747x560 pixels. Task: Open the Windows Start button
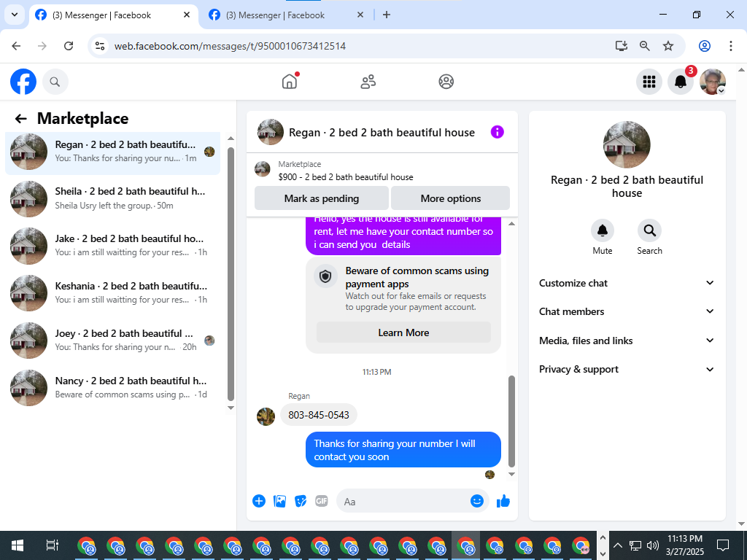18,545
